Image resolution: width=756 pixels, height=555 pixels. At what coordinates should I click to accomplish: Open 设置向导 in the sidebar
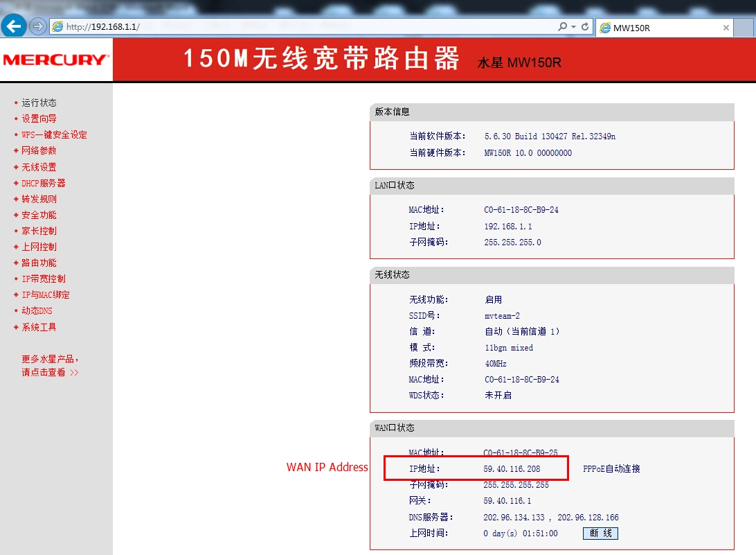click(39, 118)
